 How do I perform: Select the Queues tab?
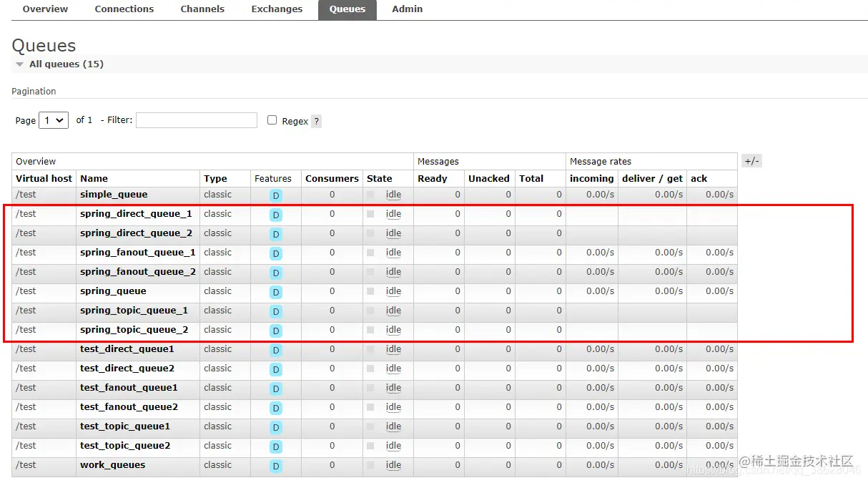click(347, 9)
